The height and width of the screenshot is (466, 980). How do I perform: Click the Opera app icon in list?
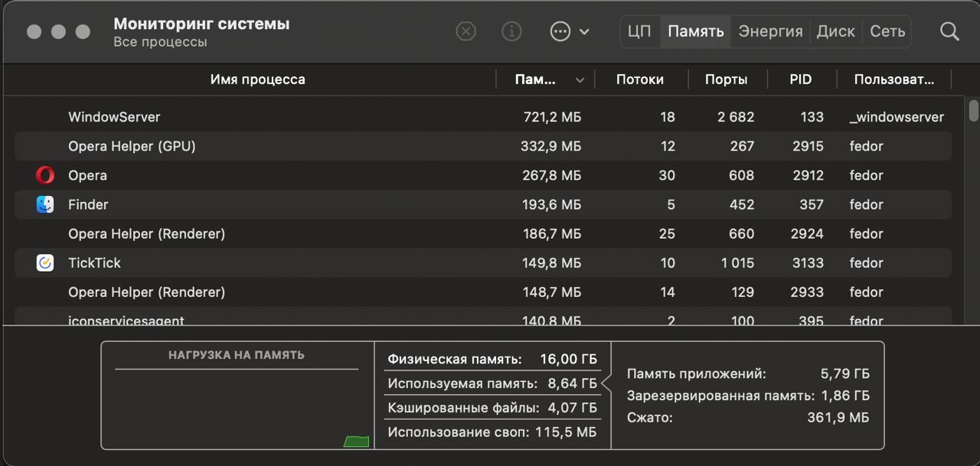[45, 175]
